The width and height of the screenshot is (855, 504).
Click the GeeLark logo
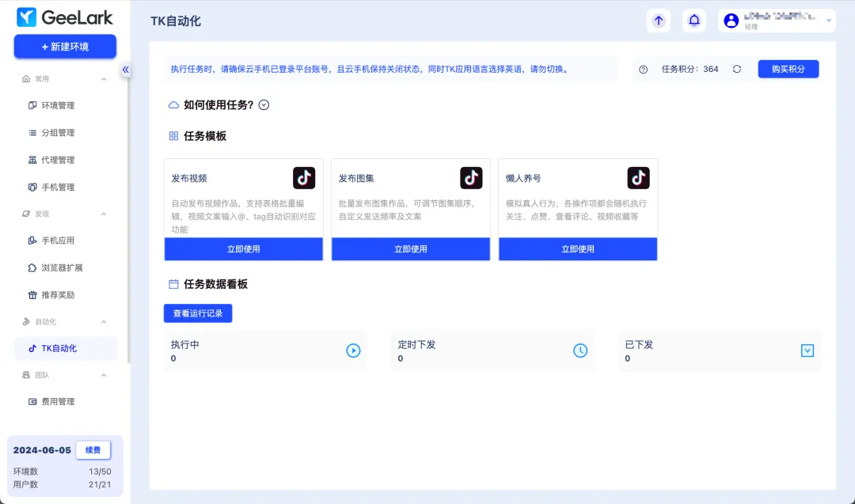click(x=65, y=17)
